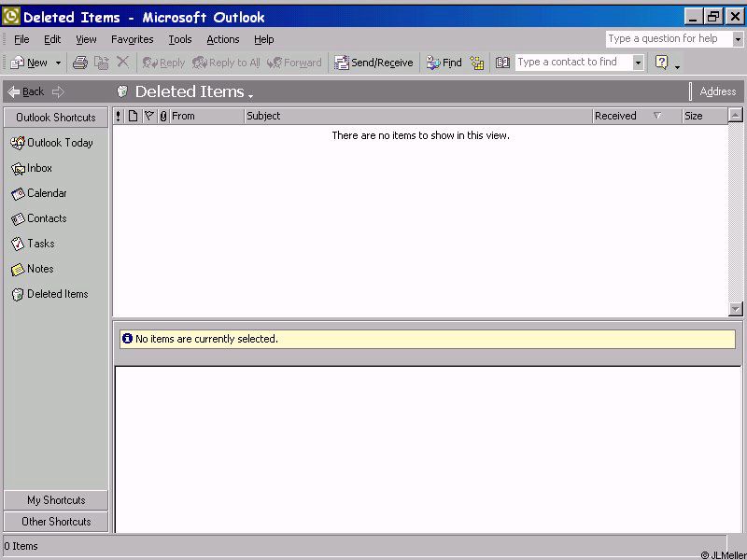Open the Notes shortcut
Viewport: 747px width, 560px height.
(x=32, y=269)
